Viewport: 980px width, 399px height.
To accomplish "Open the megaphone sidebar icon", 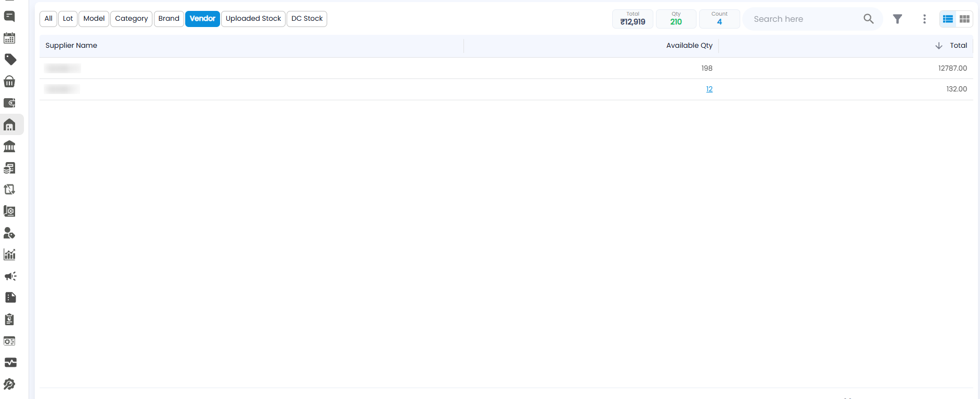I will click(x=10, y=276).
